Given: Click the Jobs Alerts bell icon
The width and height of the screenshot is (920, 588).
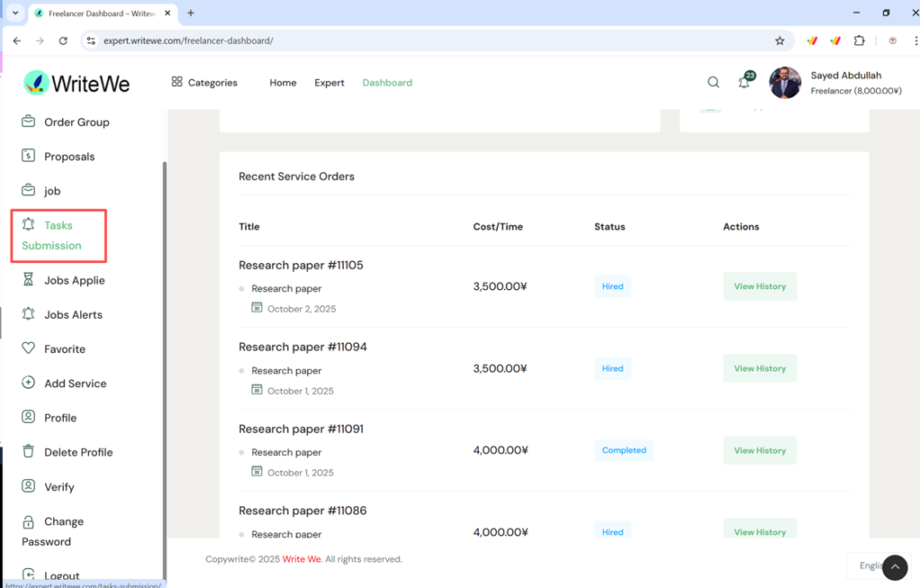Looking at the screenshot, I should (29, 314).
